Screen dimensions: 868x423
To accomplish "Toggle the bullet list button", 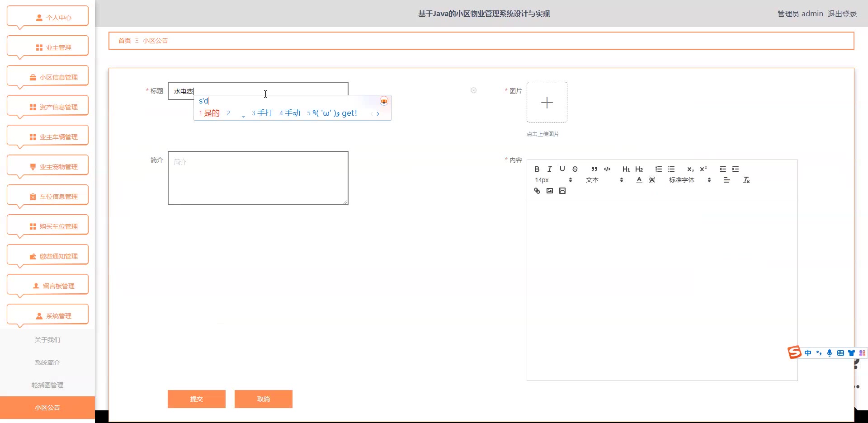I will pyautogui.click(x=671, y=169).
